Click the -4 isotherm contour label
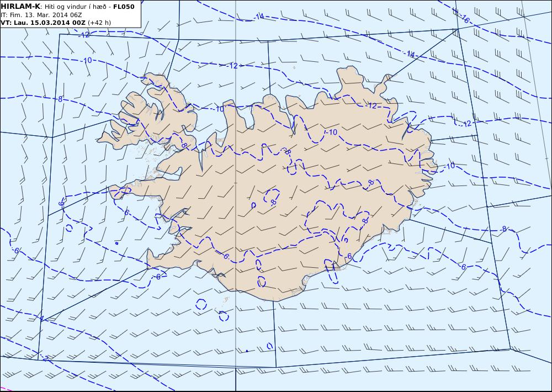552x392 pixels. coord(41,319)
